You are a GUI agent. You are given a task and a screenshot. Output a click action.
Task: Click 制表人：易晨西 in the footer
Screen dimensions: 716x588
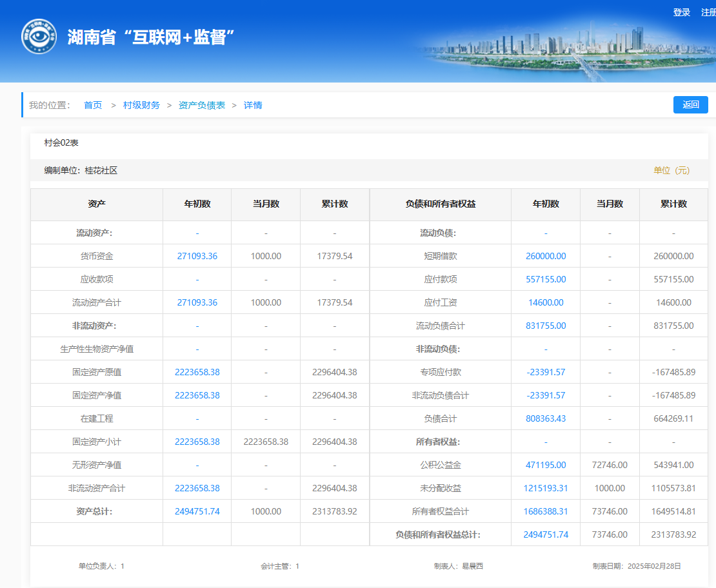click(459, 566)
